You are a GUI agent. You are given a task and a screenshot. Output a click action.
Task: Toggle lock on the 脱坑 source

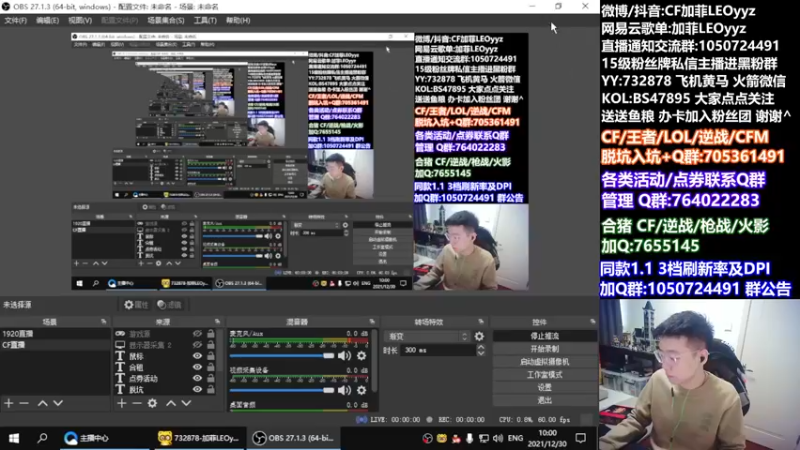point(211,389)
